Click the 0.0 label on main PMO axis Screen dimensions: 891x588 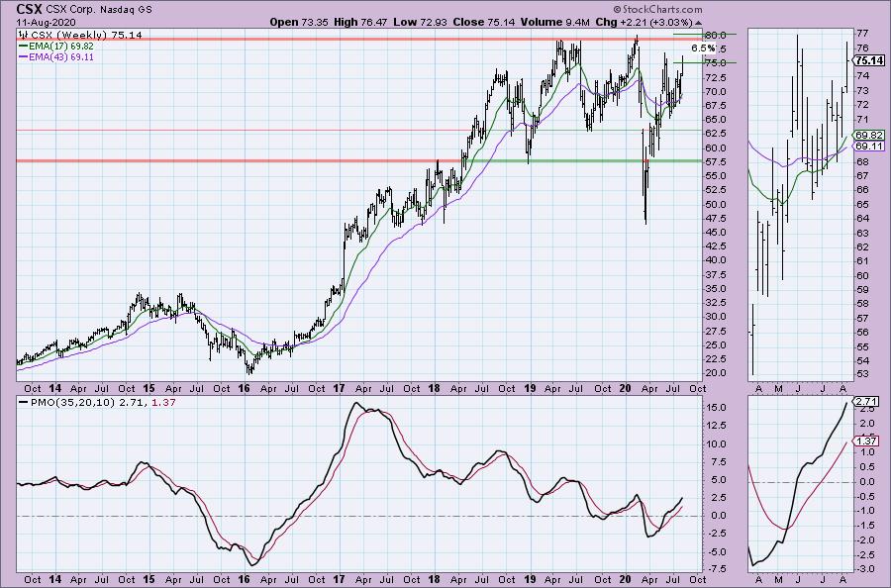(x=718, y=516)
